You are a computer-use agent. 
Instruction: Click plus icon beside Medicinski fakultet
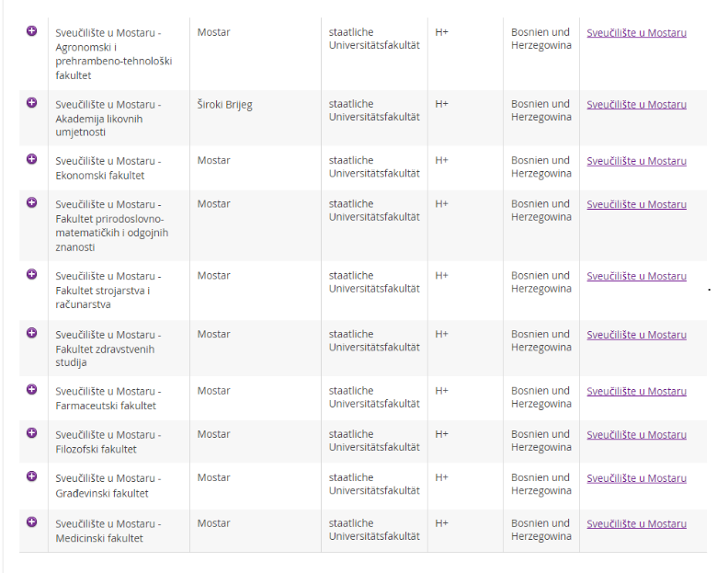pos(32,521)
